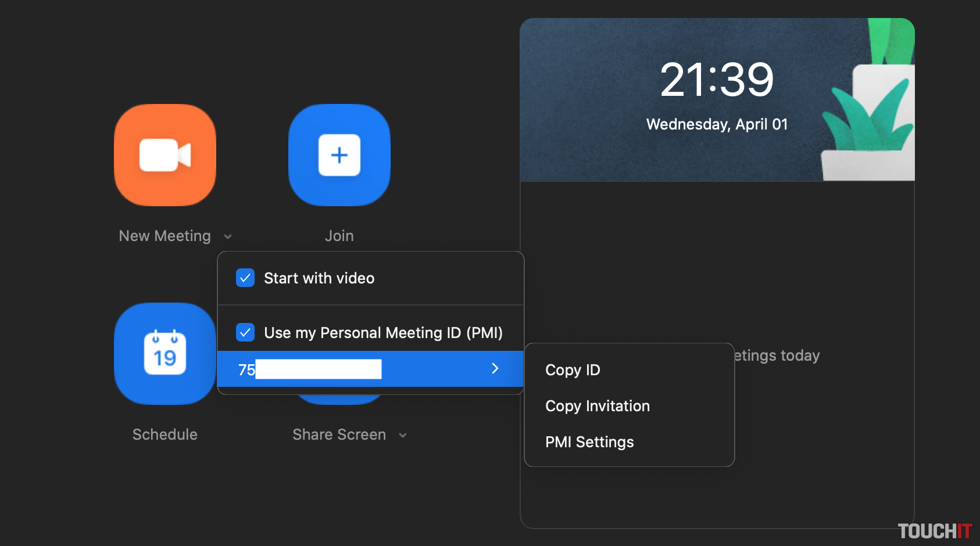Click the chevron on the PMI number row
The width and height of the screenshot is (980, 546).
(495, 369)
